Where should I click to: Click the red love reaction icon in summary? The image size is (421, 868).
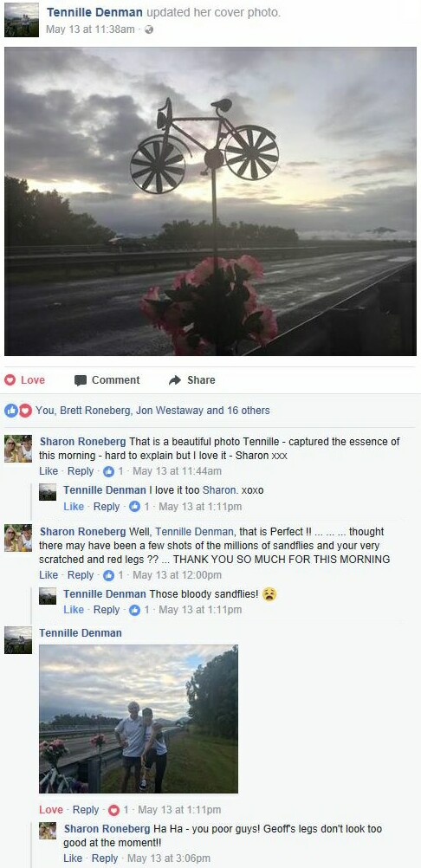(x=25, y=411)
